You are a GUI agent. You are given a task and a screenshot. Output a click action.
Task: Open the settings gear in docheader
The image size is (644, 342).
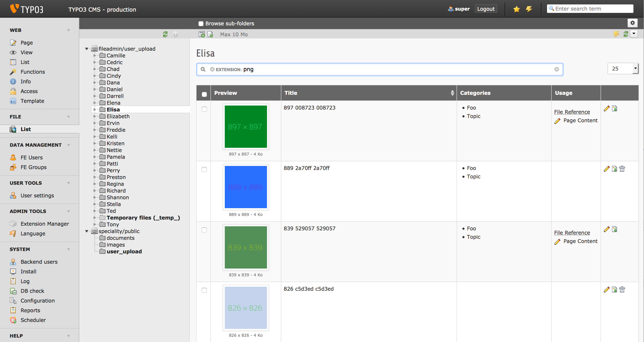pos(632,23)
